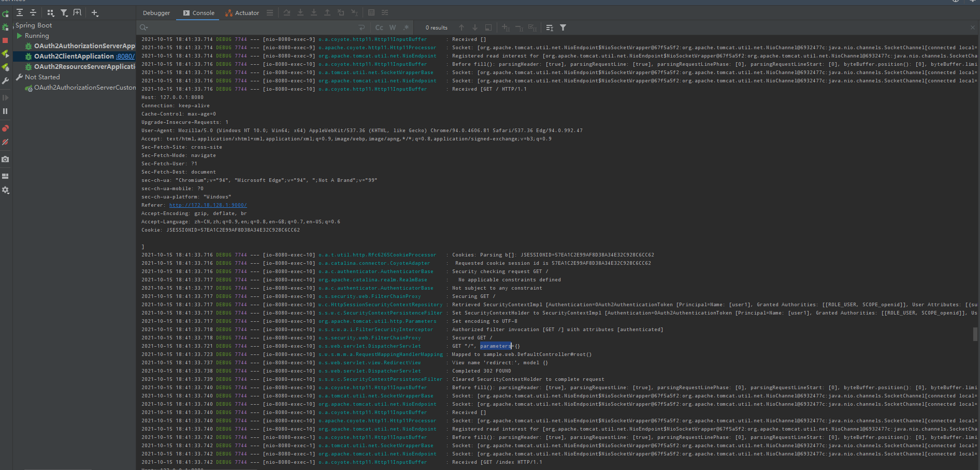
Task: Click Unselect Occurrence icon
Action: click(x=519, y=27)
